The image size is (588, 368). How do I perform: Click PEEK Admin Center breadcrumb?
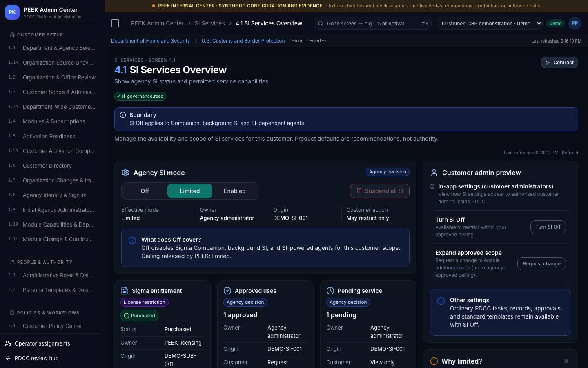pyautogui.click(x=157, y=23)
